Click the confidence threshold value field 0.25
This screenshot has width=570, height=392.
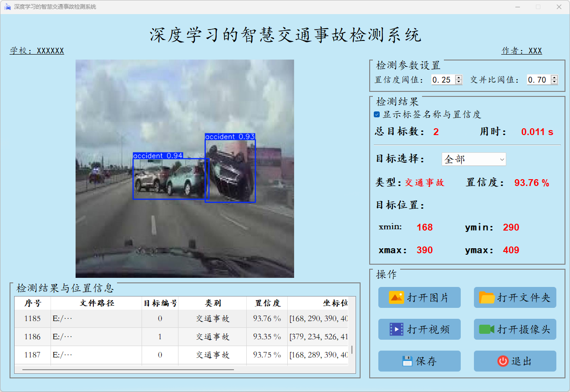(443, 80)
